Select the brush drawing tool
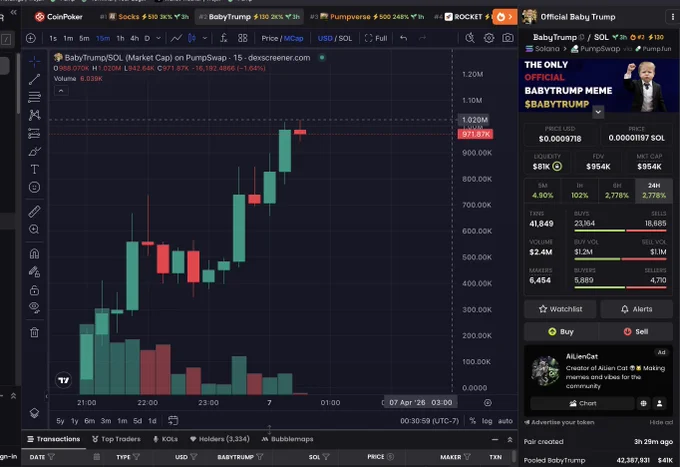This screenshot has height=467, width=680. pos(34,151)
